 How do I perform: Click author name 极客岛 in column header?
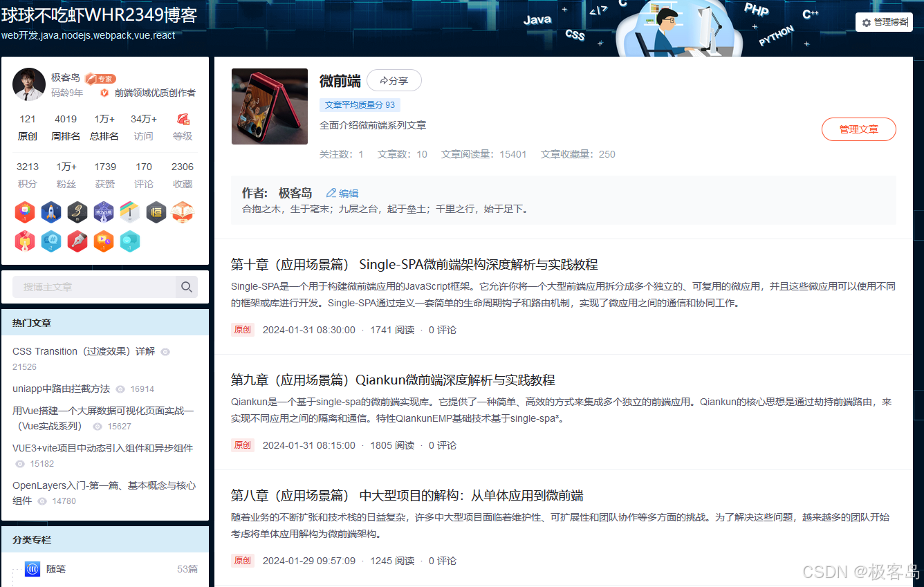tap(295, 194)
